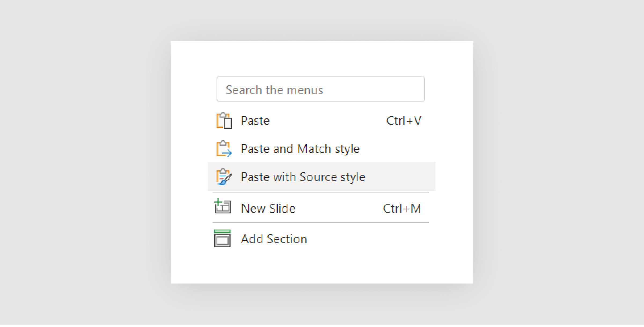Screen dimensions: 644x327
Task: Click the Paste with Source style brush icon
Action: (x=224, y=177)
